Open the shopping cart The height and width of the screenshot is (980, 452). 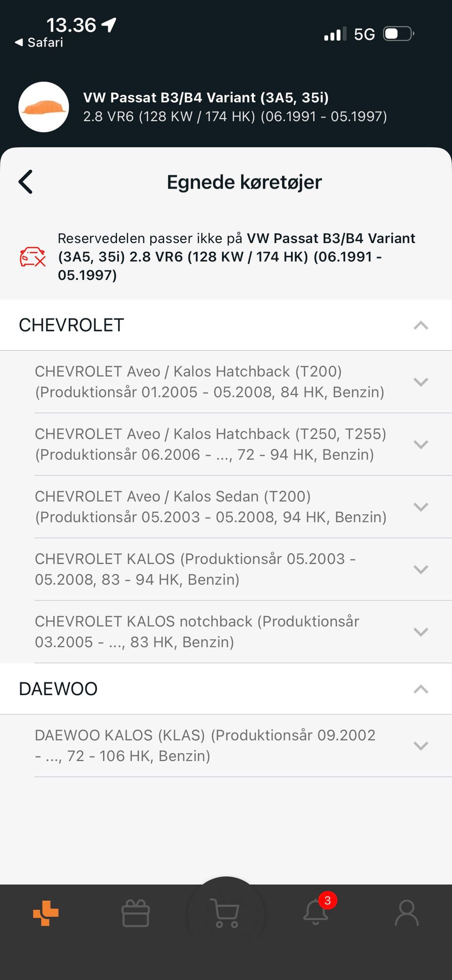[x=226, y=913]
